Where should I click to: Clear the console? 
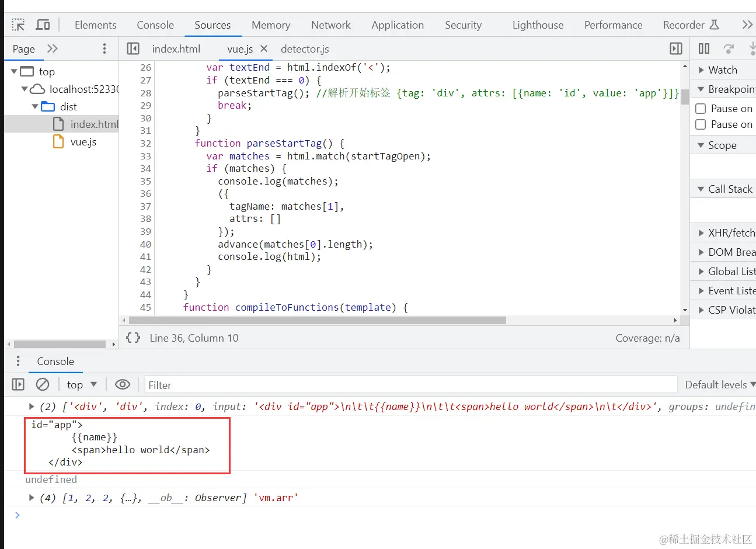tap(43, 384)
